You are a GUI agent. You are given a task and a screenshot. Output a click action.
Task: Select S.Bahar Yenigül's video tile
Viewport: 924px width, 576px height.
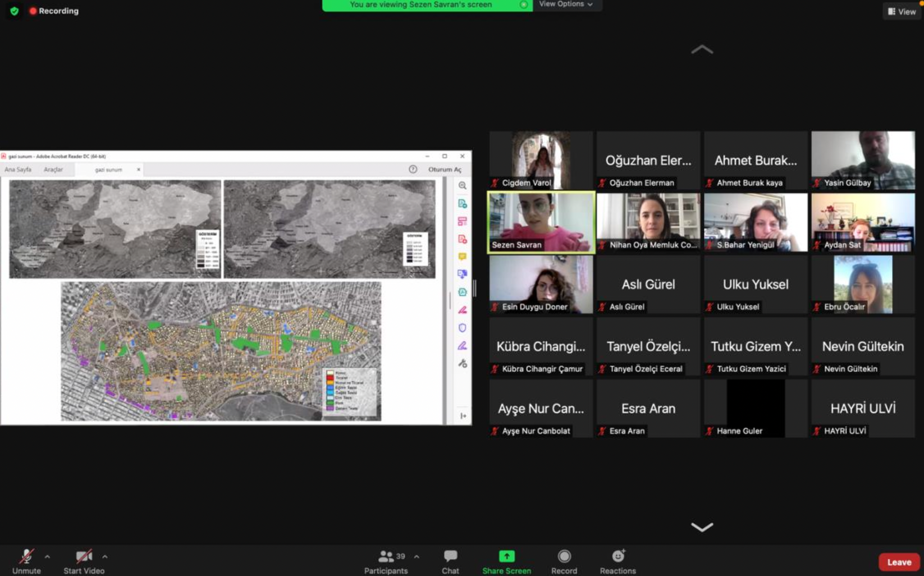pos(756,222)
